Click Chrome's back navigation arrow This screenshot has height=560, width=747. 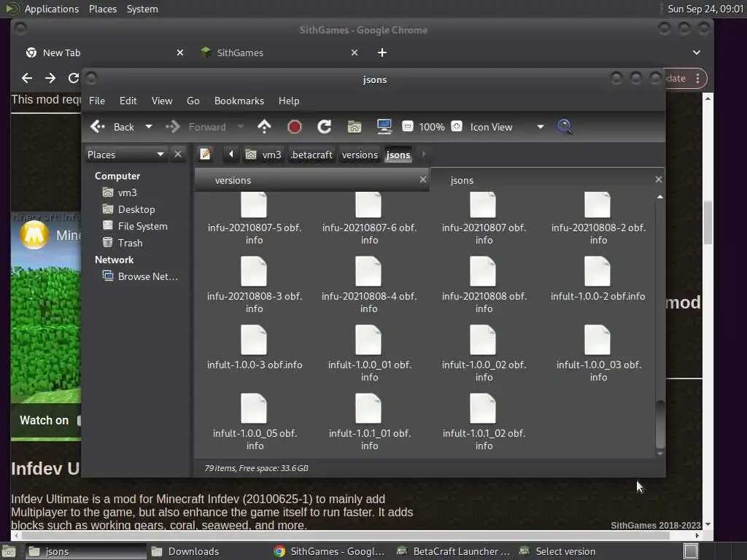click(27, 78)
